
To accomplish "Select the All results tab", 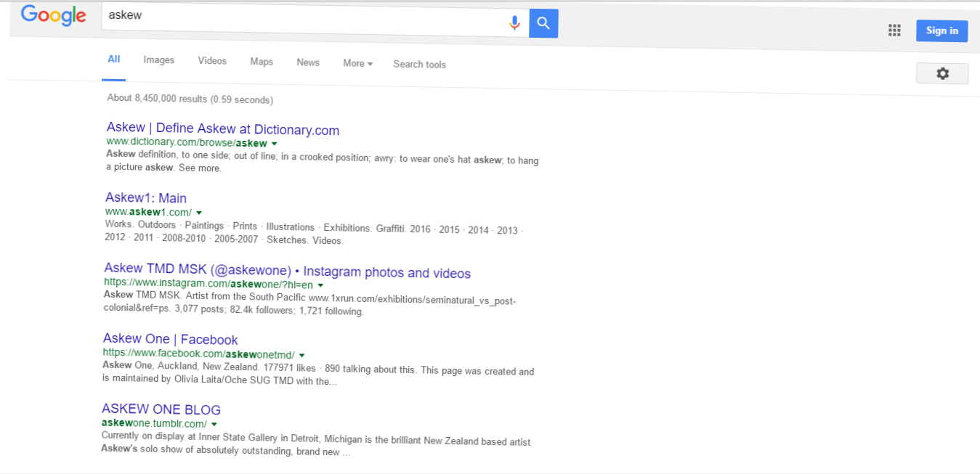I will tap(114, 60).
